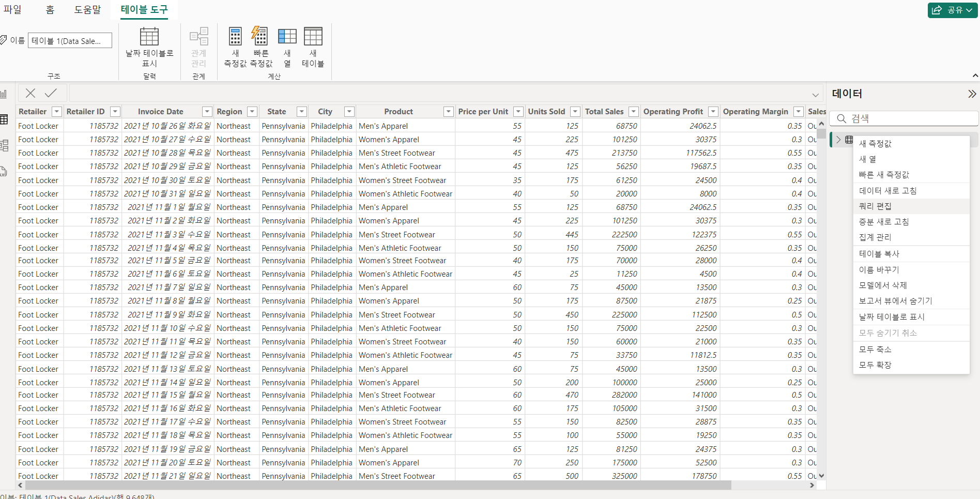
Task: Select 쿼리 편집 in context menu
Action: tap(911, 206)
